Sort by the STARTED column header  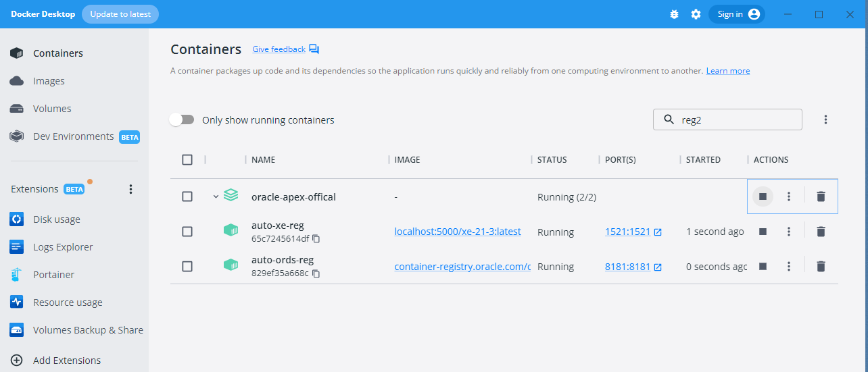(703, 160)
